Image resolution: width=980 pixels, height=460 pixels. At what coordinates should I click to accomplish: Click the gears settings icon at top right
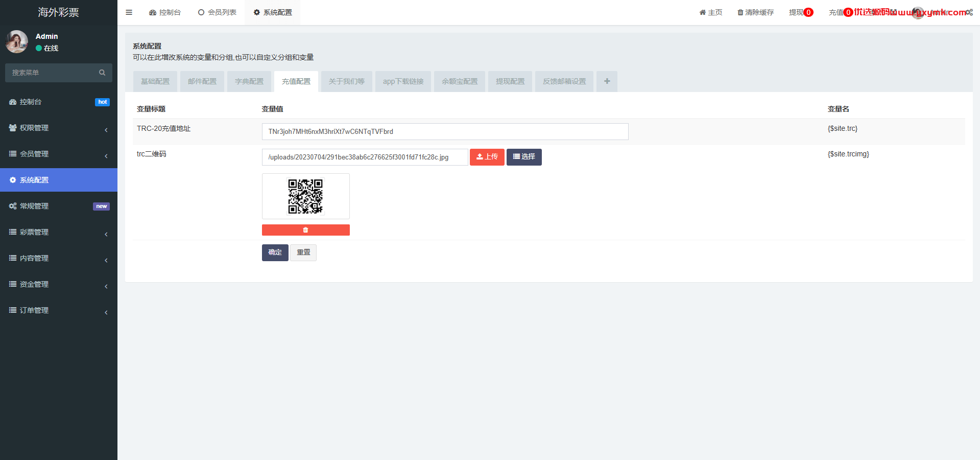pyautogui.click(x=969, y=12)
